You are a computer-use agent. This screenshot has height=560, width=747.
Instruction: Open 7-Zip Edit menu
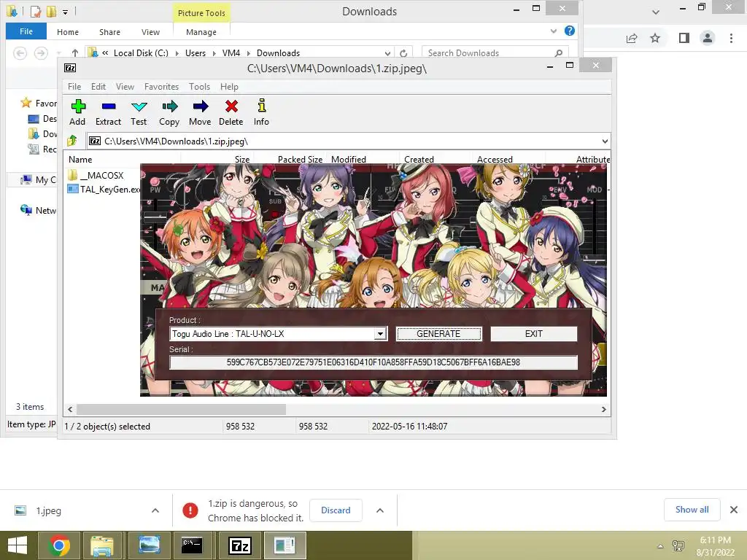tap(98, 87)
